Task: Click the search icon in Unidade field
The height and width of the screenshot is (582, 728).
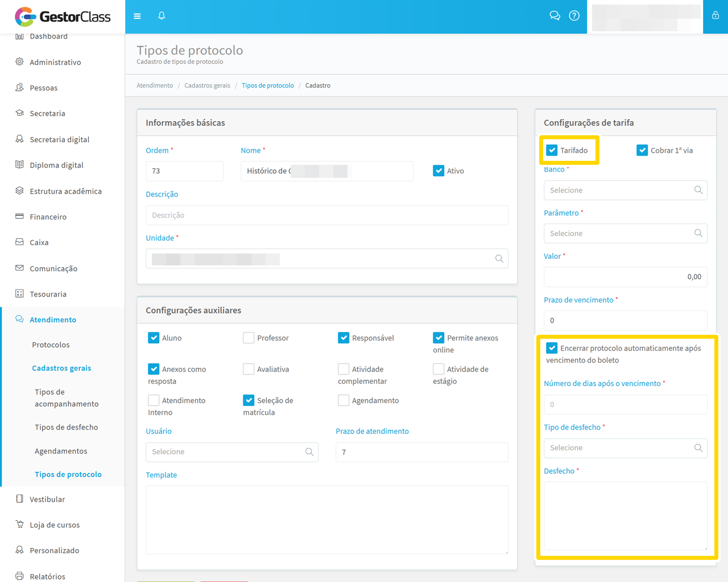Action: click(x=499, y=259)
